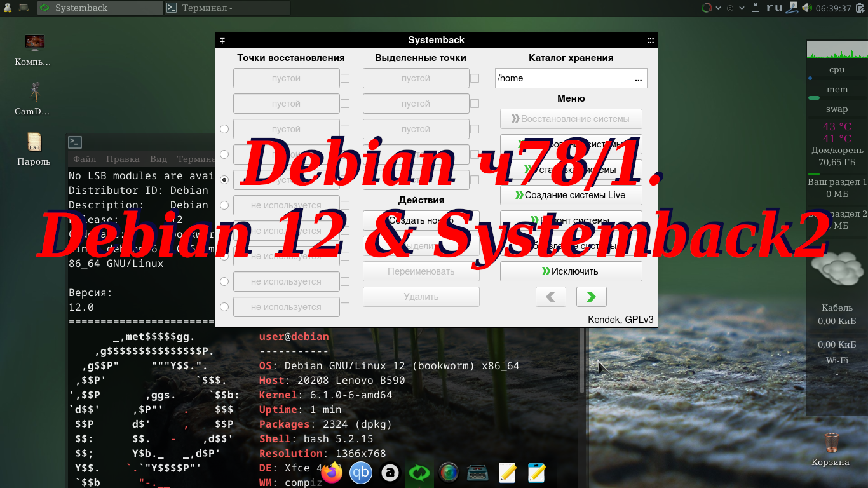Click Восстановление системы button
The height and width of the screenshot is (488, 868).
tap(571, 119)
